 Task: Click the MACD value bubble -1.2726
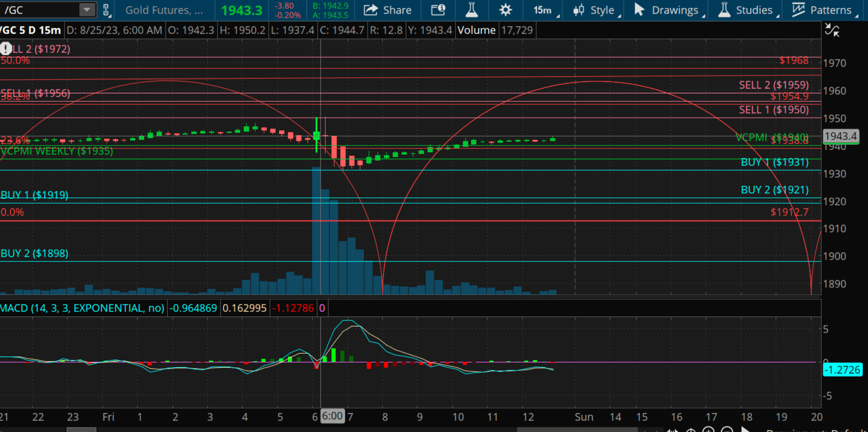pos(843,370)
